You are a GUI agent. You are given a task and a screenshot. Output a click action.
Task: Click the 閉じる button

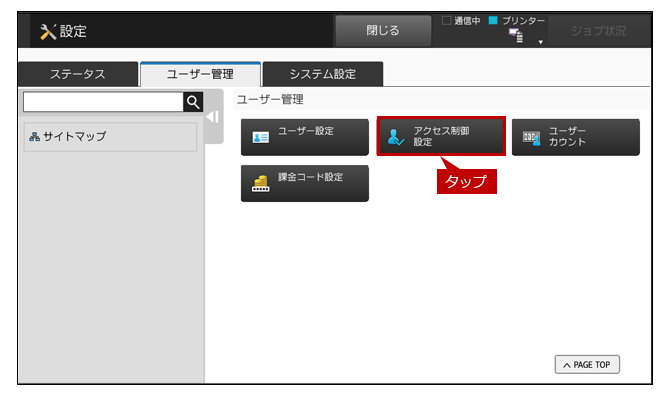(383, 31)
